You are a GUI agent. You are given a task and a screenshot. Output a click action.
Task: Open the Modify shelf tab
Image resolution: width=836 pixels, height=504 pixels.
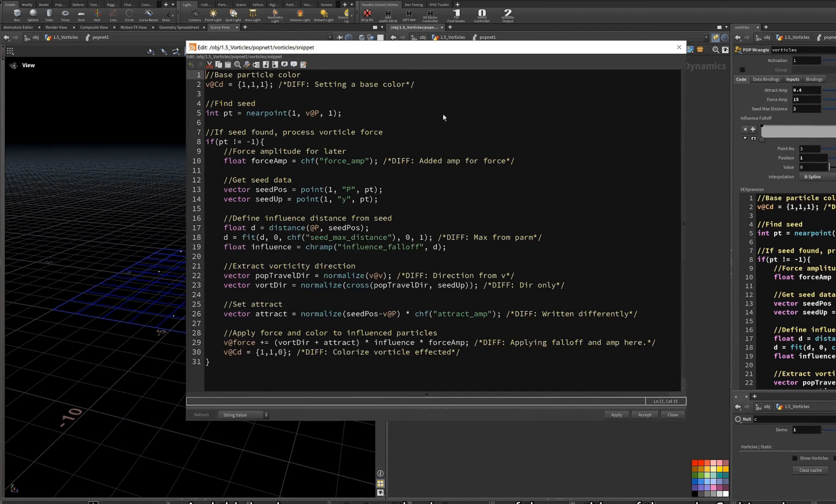[27, 5]
